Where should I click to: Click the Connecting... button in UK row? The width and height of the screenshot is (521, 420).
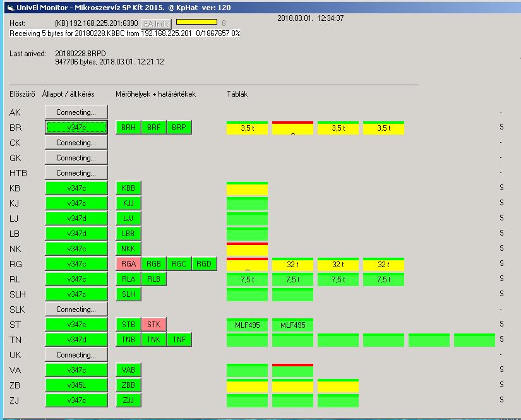pos(76,355)
